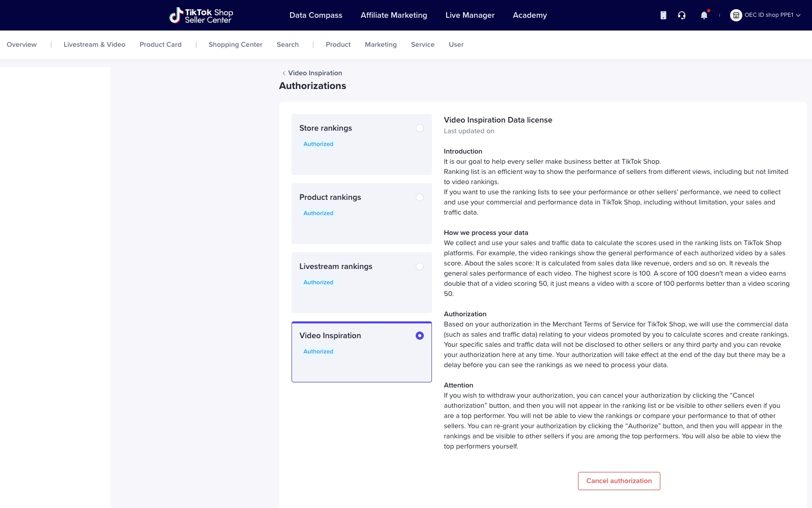Screen dimensions: 812x508
Task: Click the back arrow beside Video Inspiration
Action: (284, 73)
